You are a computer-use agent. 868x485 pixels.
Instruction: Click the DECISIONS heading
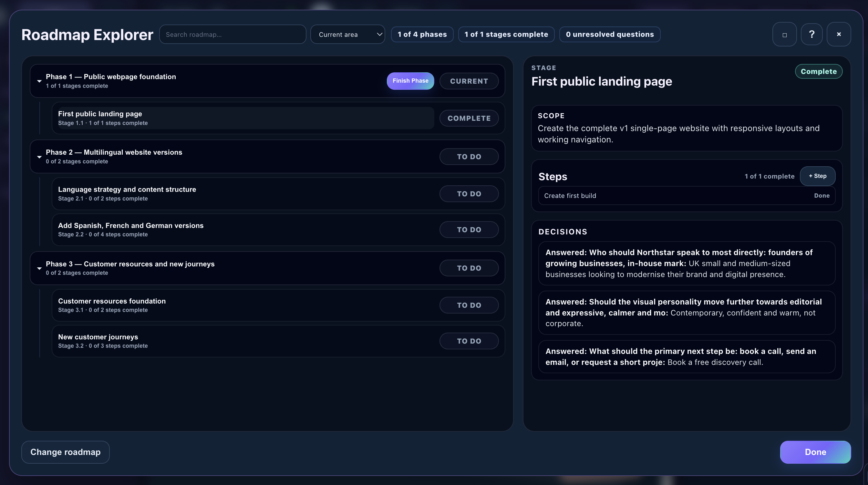pyautogui.click(x=563, y=232)
